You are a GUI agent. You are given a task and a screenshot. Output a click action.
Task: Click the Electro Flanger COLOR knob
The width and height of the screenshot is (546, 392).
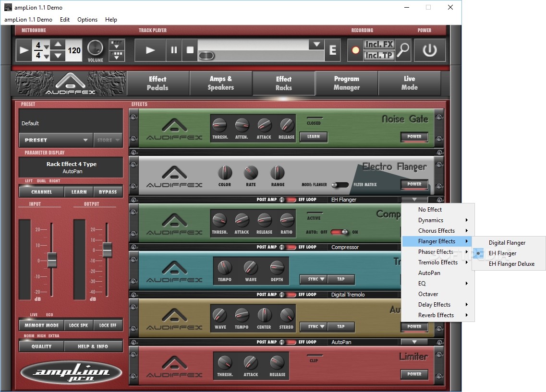tap(225, 173)
